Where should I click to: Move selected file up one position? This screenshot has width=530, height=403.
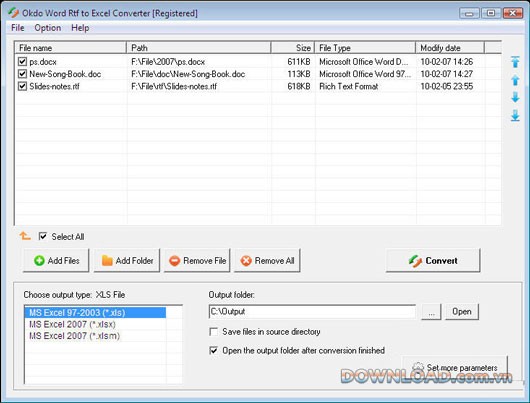(515, 80)
